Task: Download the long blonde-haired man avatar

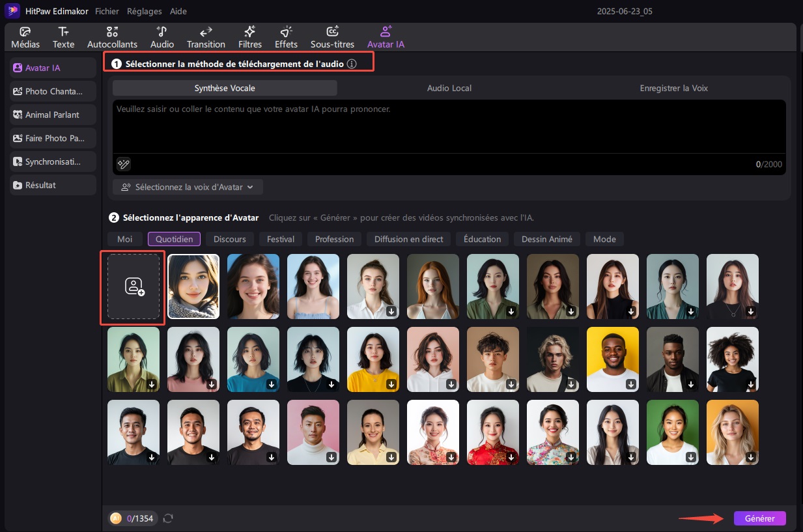Action: [571, 385]
